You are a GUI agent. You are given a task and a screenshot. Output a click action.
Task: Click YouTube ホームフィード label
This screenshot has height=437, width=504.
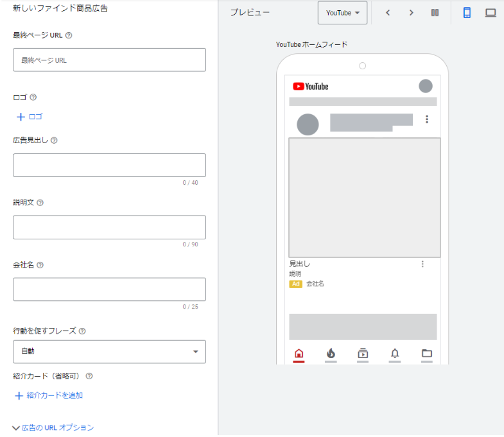point(311,45)
